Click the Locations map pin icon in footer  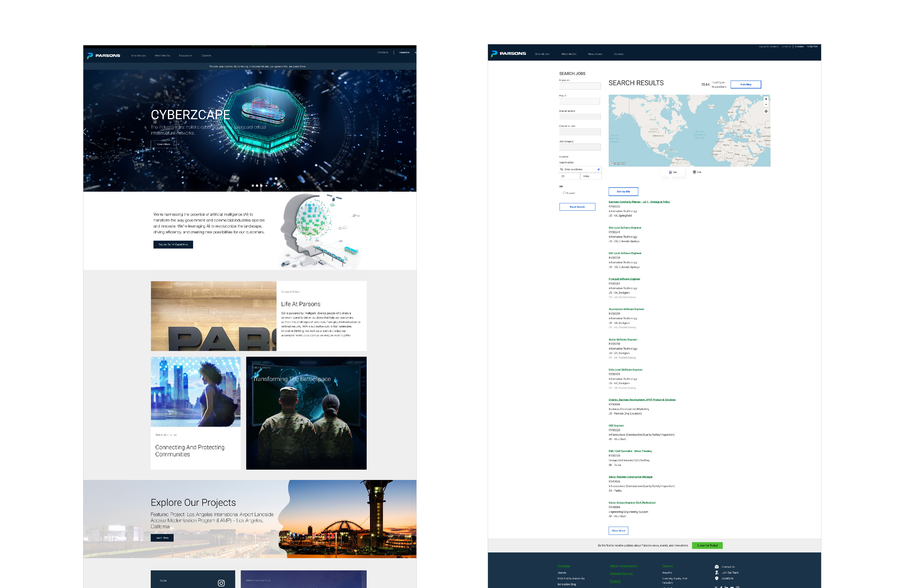(x=717, y=578)
